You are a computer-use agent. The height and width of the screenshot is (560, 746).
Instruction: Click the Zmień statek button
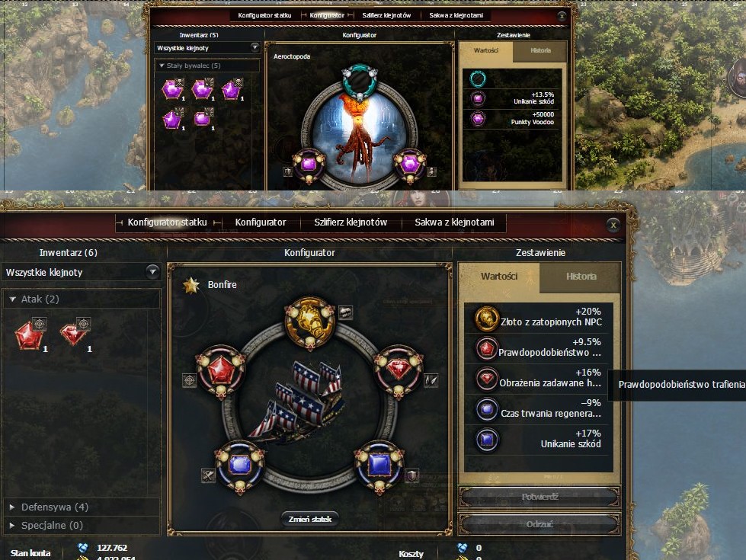pyautogui.click(x=309, y=519)
